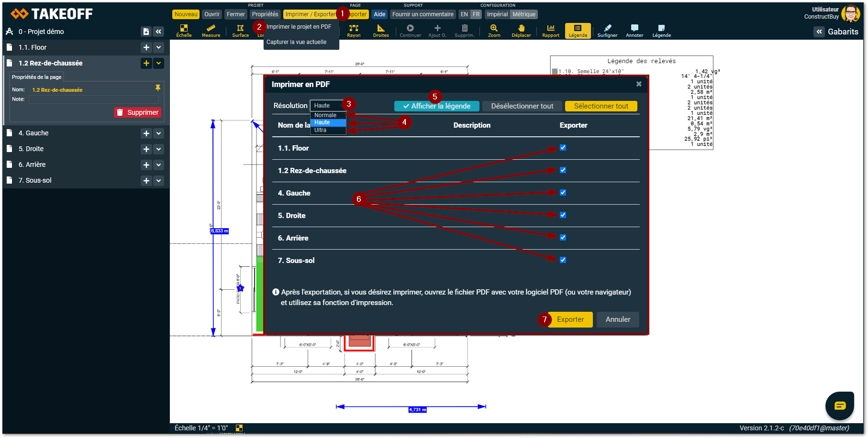Uncheck export for 7. Sous-sol page
The image size is (868, 438).
pyautogui.click(x=563, y=260)
